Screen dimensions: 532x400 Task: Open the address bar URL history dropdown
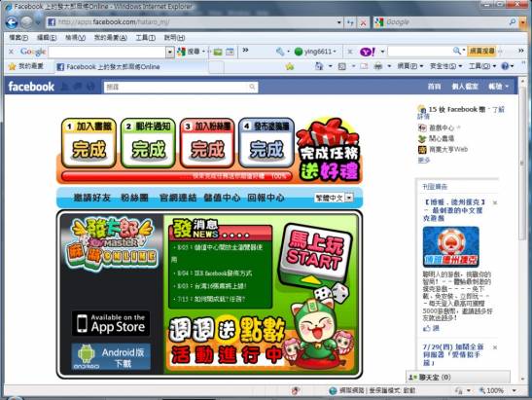[339, 22]
